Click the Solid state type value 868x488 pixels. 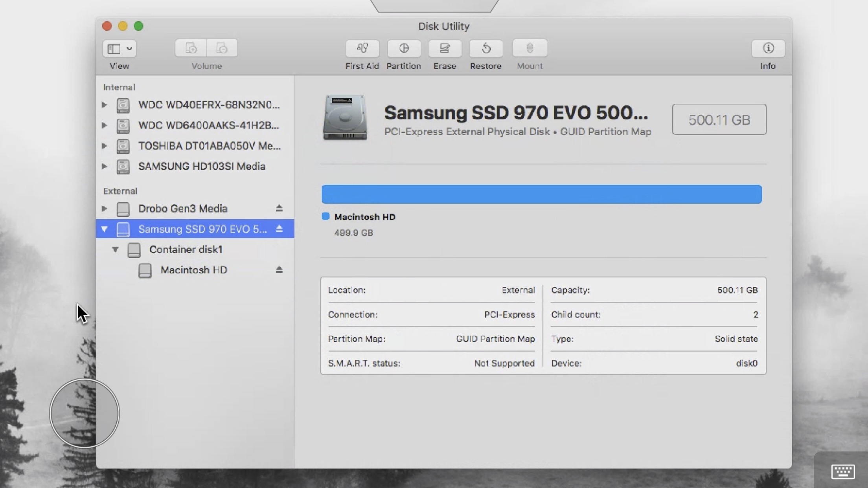736,339
